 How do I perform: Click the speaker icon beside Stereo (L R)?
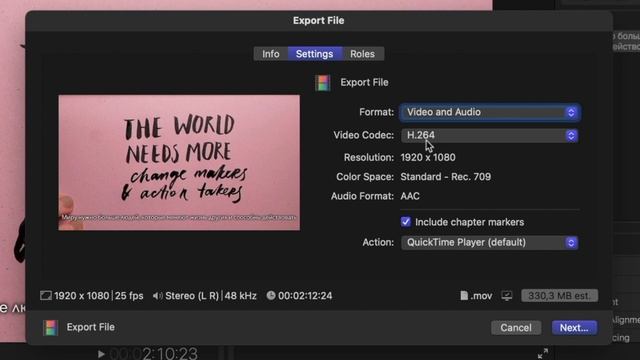(x=157, y=296)
